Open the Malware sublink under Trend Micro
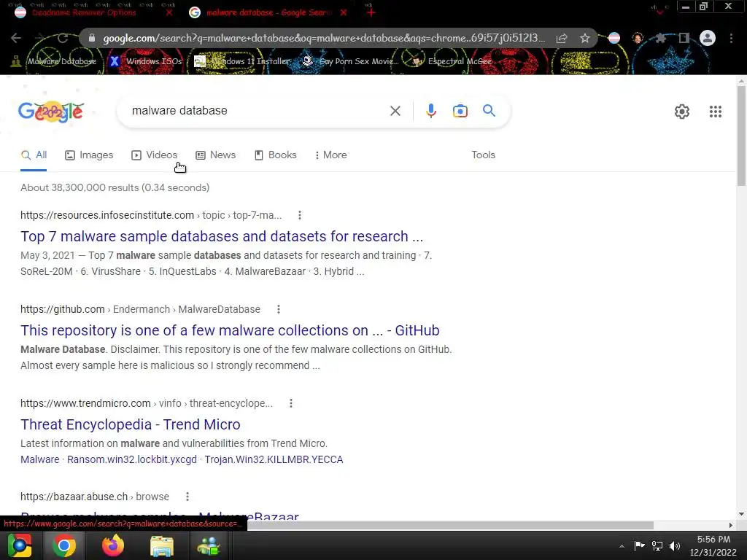Screen dimensions: 747x560 (39, 459)
